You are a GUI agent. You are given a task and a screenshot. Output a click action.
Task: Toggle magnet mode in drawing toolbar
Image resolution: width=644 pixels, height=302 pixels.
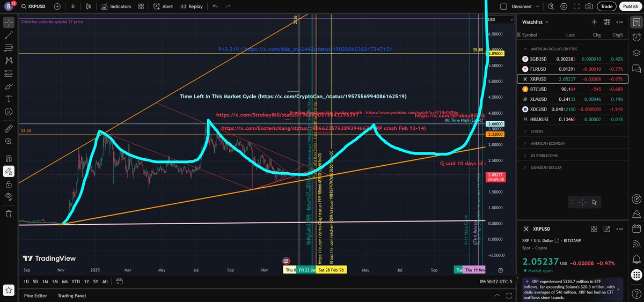coord(9,158)
